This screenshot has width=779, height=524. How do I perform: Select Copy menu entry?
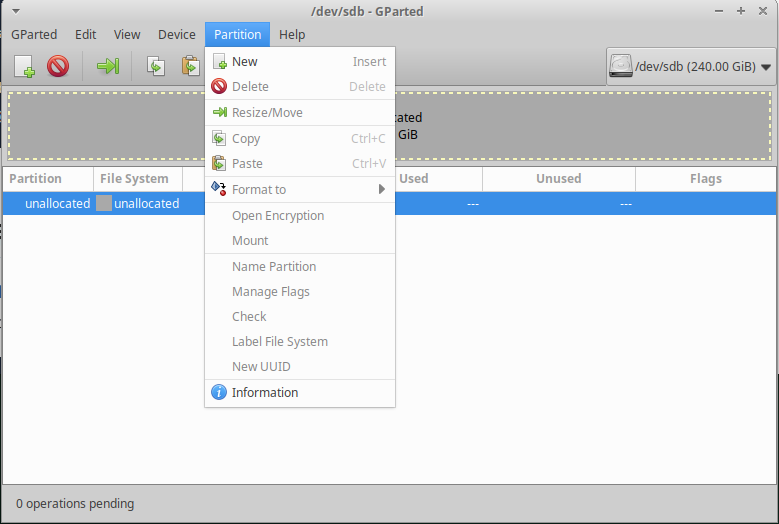(x=300, y=139)
